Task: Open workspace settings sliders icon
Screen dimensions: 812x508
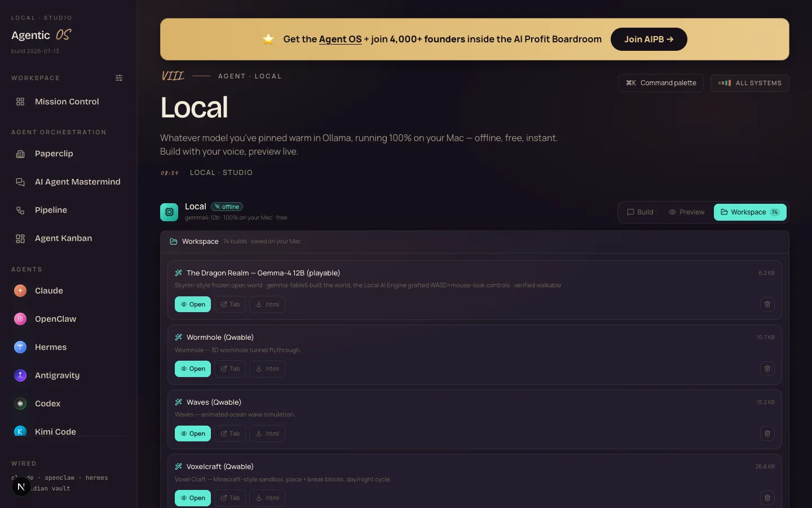Action: click(119, 78)
